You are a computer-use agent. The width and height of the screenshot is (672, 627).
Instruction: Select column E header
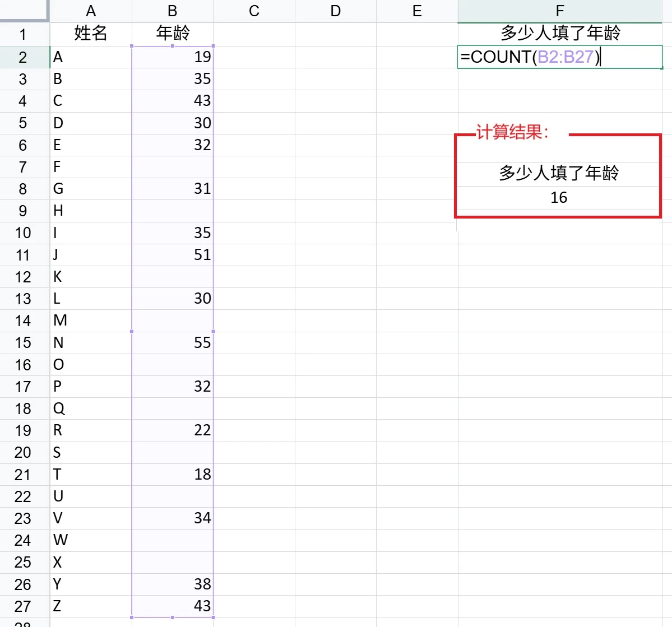click(x=417, y=11)
